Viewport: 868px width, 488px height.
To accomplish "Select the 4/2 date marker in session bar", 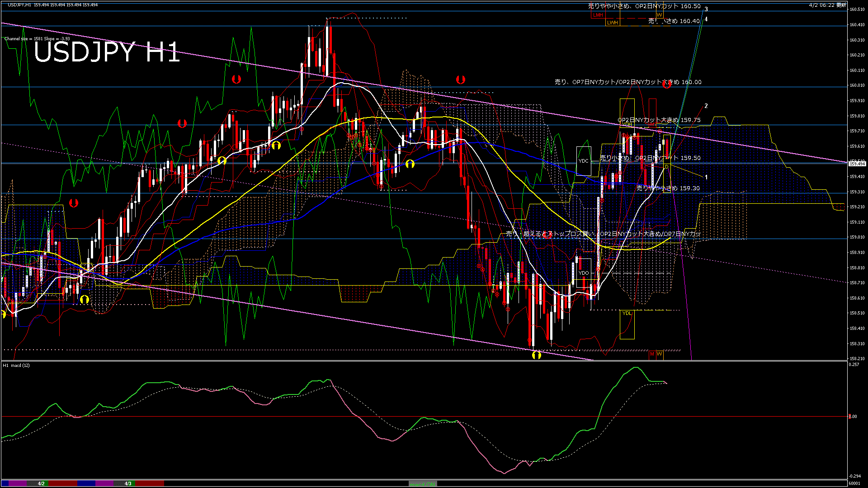I will (x=41, y=483).
